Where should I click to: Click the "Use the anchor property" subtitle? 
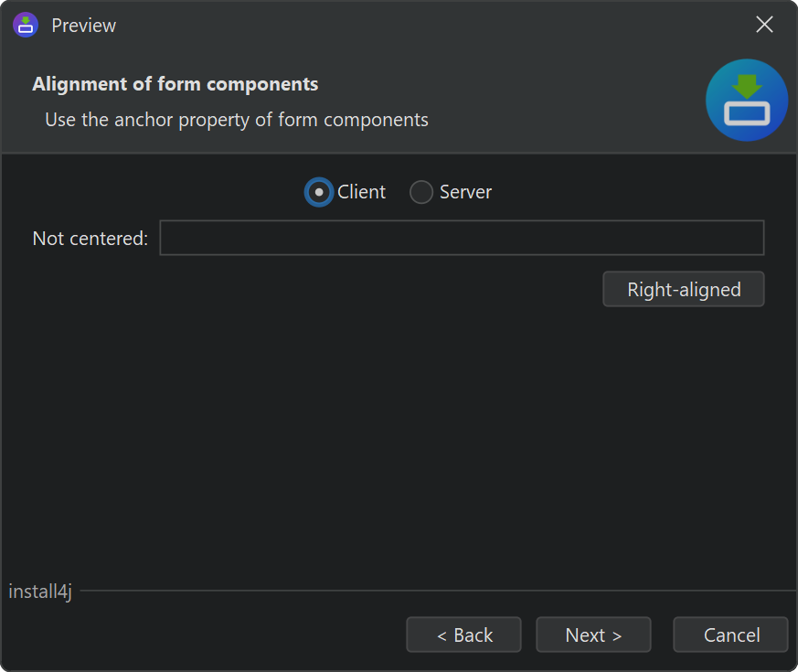pos(236,119)
